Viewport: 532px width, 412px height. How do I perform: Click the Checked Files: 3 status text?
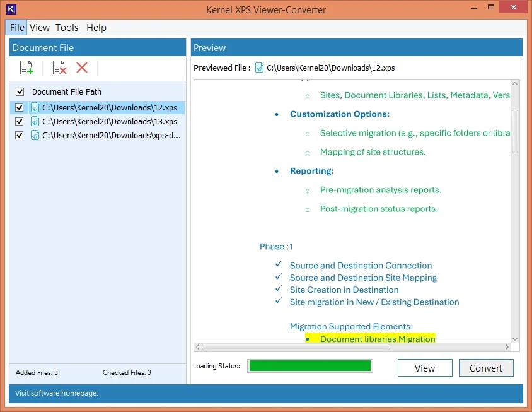click(x=127, y=372)
